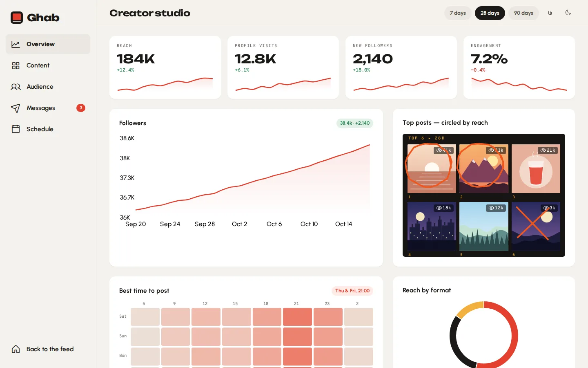Open top post 5 forest thumbnail
Image resolution: width=588 pixels, height=368 pixels.
point(484,227)
